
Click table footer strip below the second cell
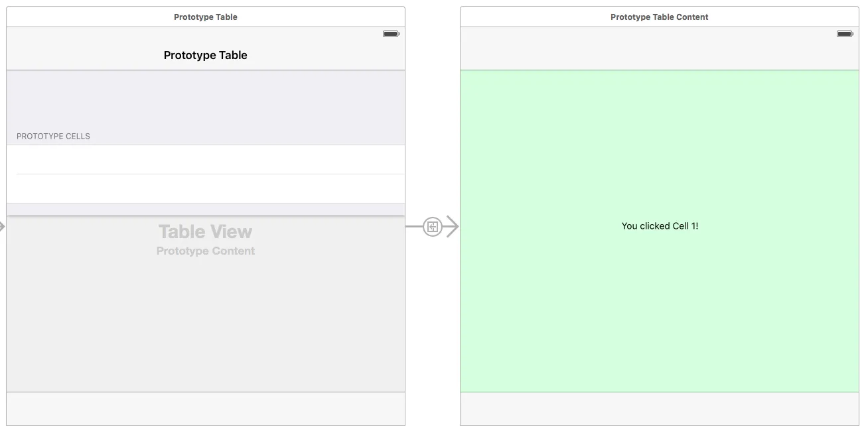click(206, 209)
